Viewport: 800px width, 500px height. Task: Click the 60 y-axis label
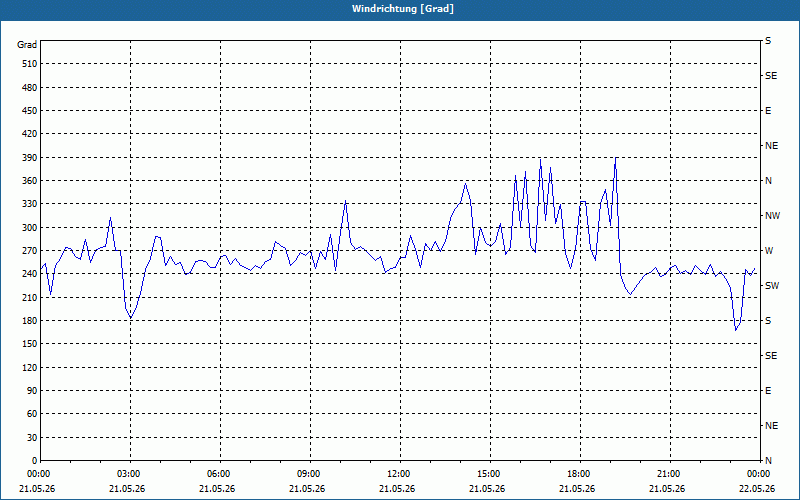click(x=32, y=414)
